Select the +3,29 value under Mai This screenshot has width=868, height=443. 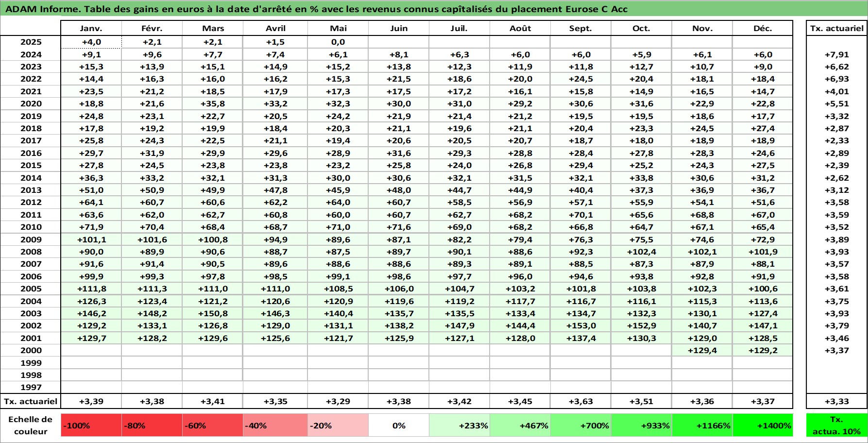pos(338,401)
